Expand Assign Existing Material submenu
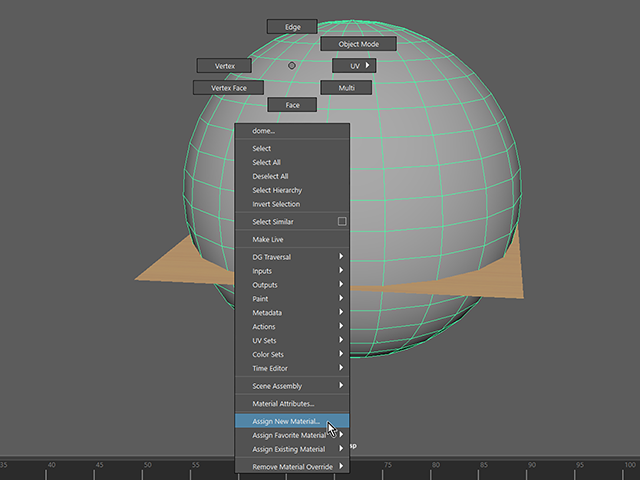The width and height of the screenshot is (640, 480). [292, 449]
